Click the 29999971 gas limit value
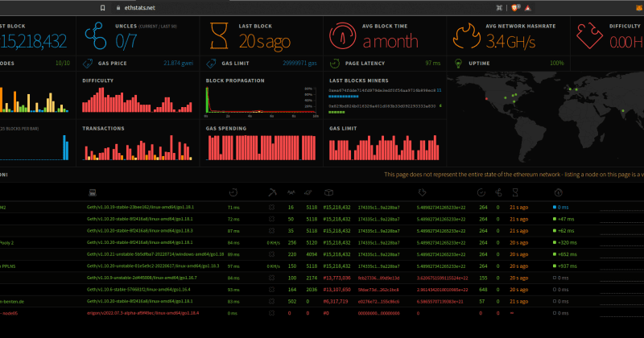 pyautogui.click(x=299, y=64)
